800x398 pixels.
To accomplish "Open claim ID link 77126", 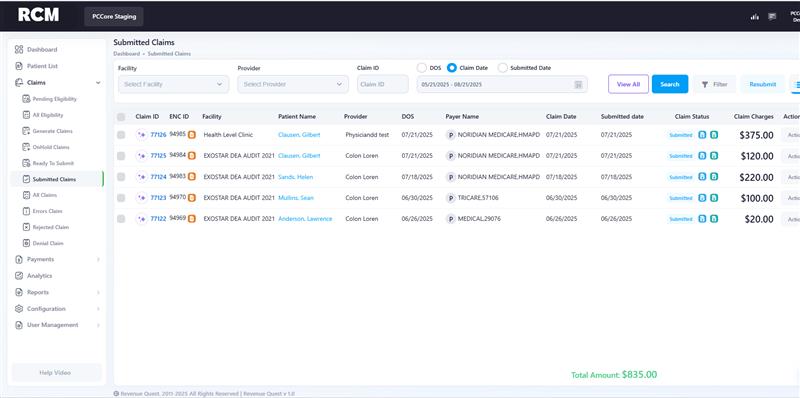I will tap(158, 135).
